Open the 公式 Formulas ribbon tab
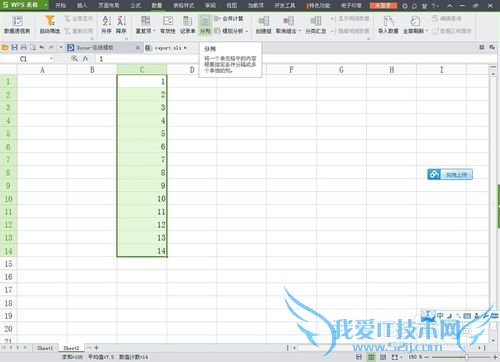 coord(135,6)
